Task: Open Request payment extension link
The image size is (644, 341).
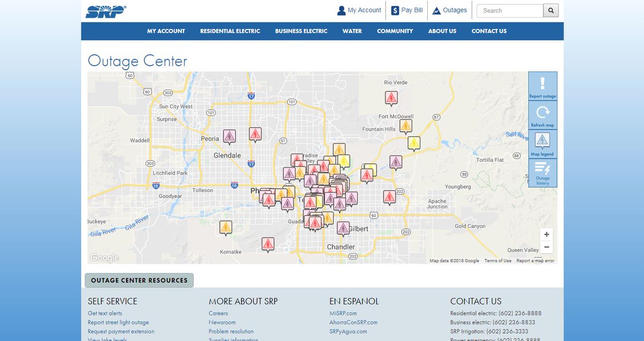Action: click(x=121, y=331)
